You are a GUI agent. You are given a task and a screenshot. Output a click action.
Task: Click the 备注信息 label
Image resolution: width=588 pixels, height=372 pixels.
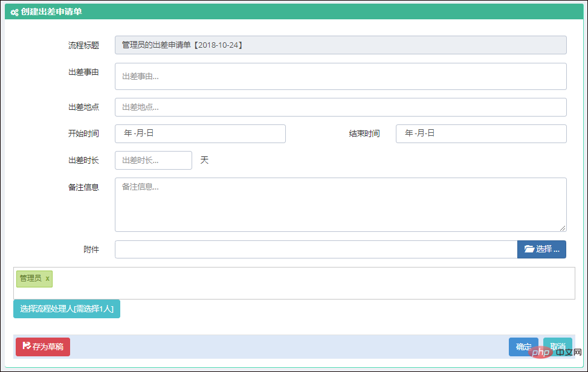83,187
